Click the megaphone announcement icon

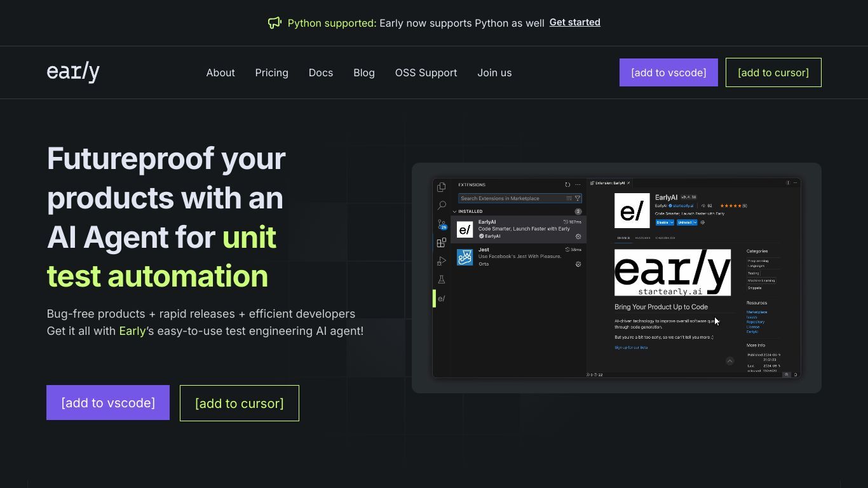pos(275,23)
